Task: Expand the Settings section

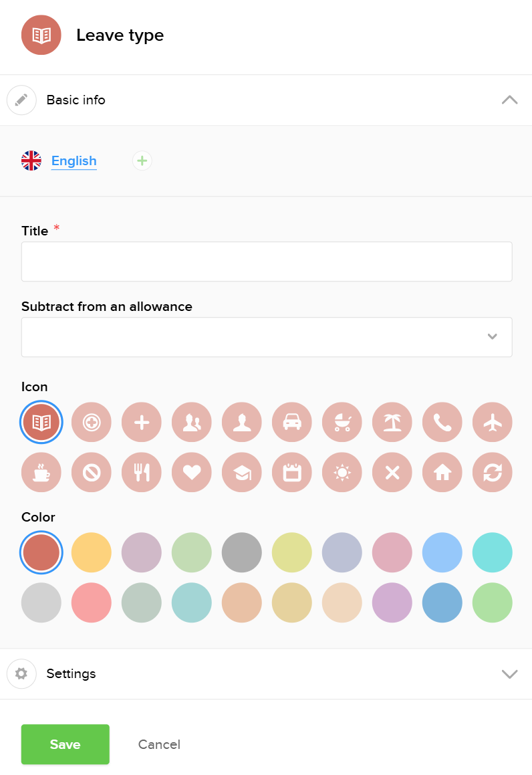Action: (509, 674)
